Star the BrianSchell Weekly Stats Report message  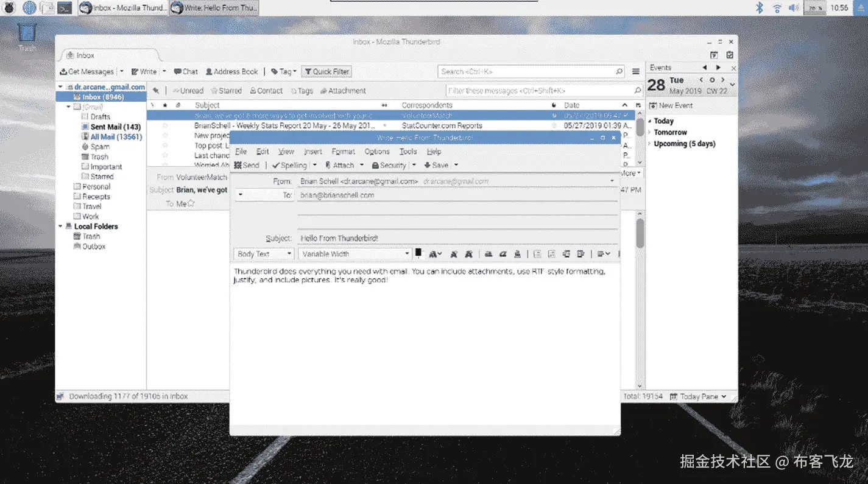(165, 125)
